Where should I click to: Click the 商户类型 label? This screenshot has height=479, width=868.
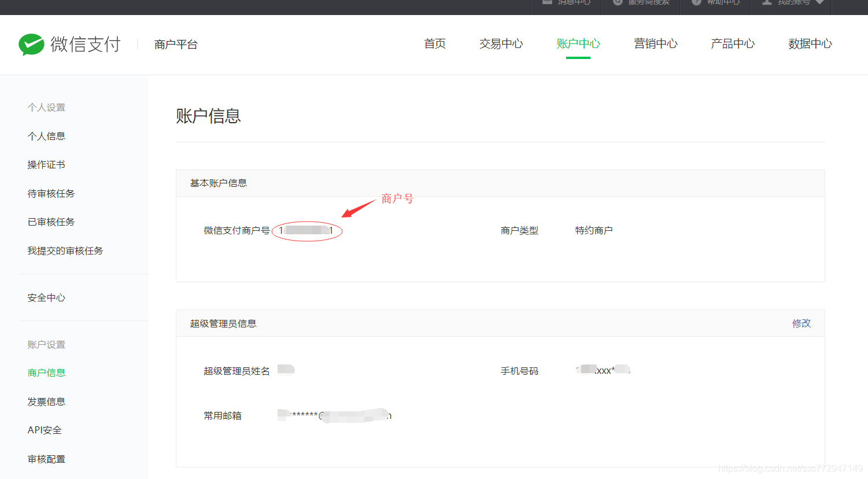tap(519, 230)
